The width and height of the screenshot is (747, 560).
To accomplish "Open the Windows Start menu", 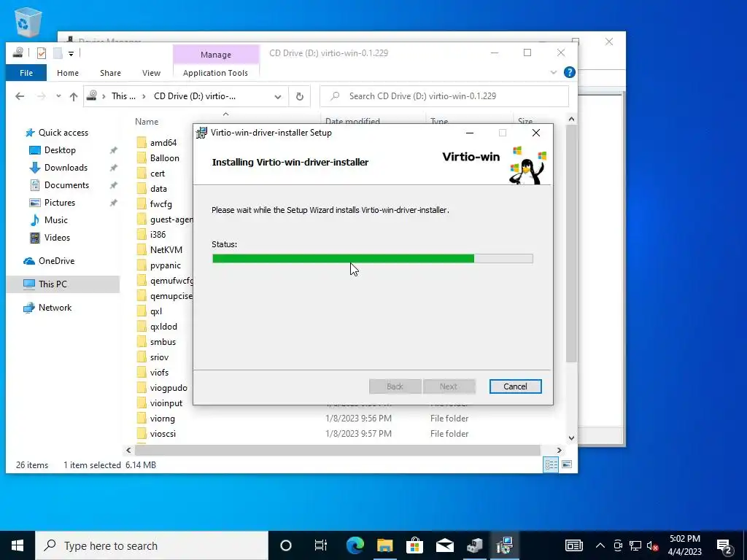I will coord(18,545).
